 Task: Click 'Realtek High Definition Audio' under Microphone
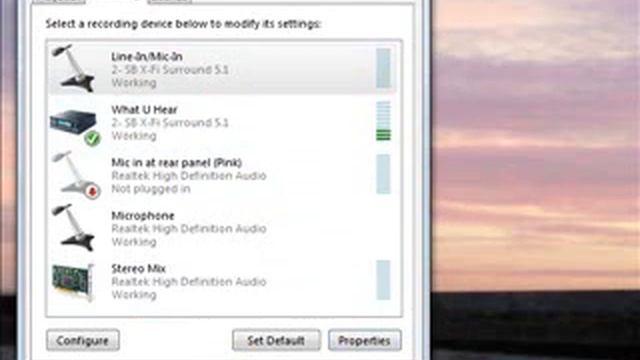tap(189, 229)
